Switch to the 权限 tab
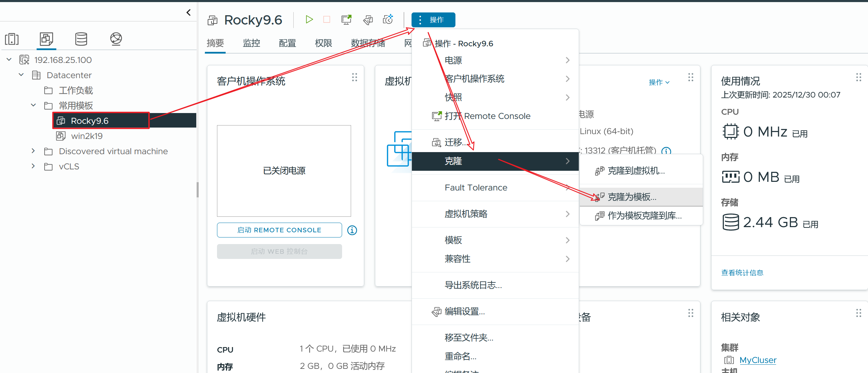Viewport: 868px width, 373px height. point(323,43)
